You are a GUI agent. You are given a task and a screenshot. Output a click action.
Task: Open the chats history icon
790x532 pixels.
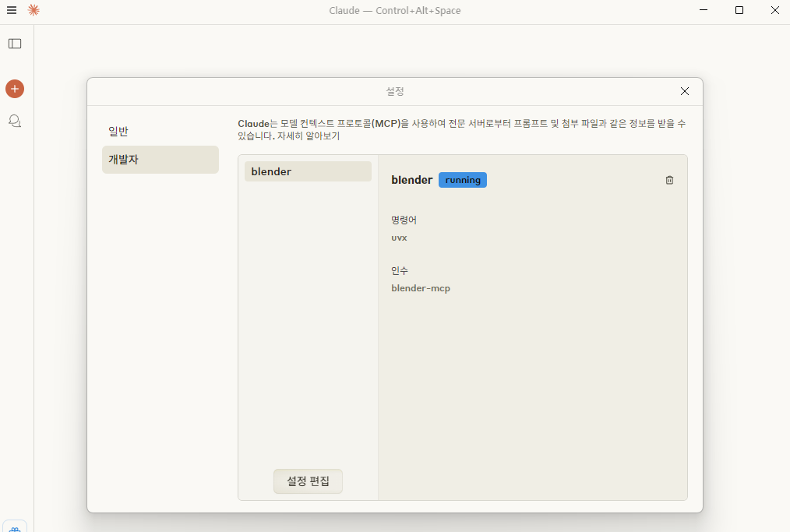[15, 121]
